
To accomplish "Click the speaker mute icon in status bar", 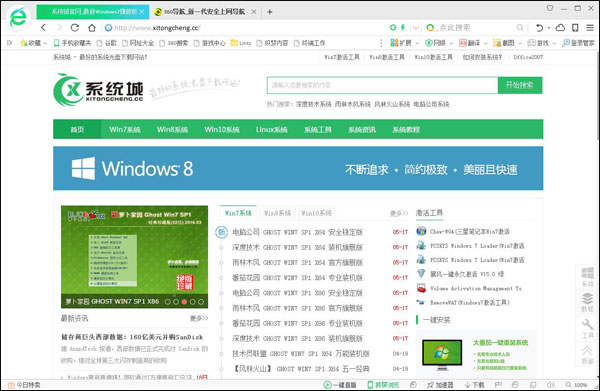I will 551,385.
